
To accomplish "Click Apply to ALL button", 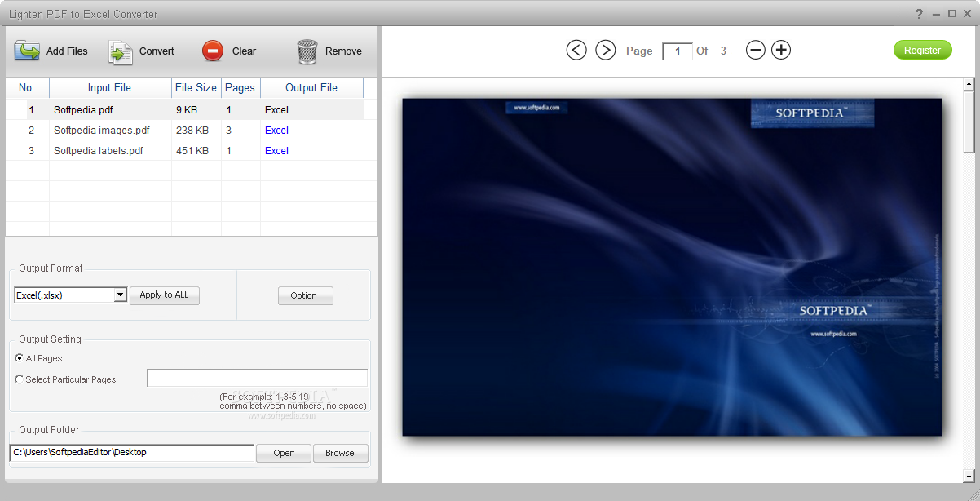I will pos(164,295).
